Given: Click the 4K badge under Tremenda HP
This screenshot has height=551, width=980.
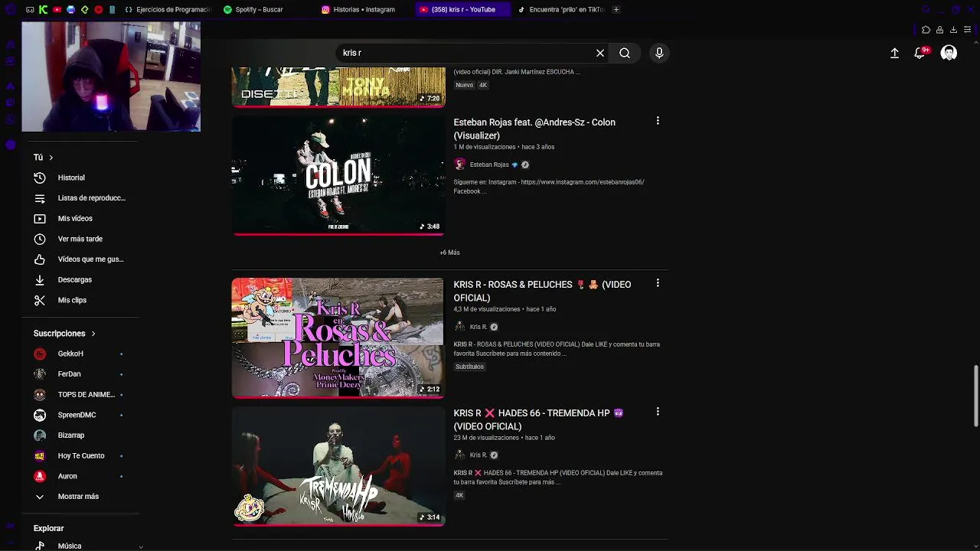Looking at the screenshot, I should pyautogui.click(x=459, y=495).
